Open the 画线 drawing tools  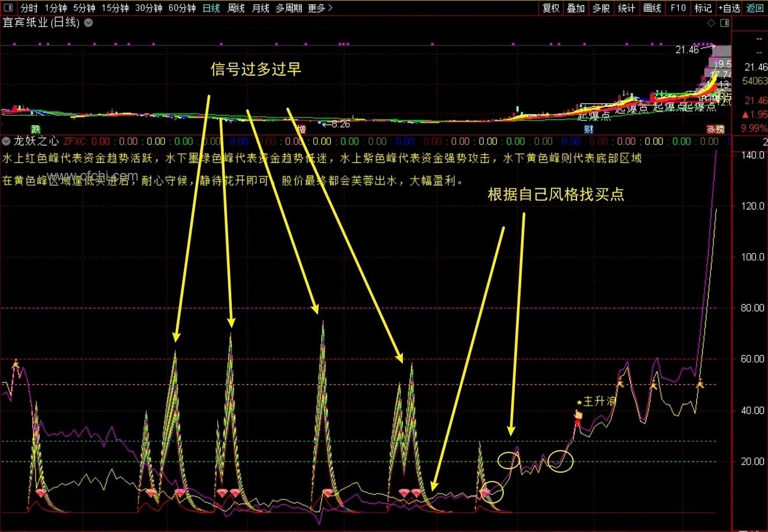coord(652,8)
